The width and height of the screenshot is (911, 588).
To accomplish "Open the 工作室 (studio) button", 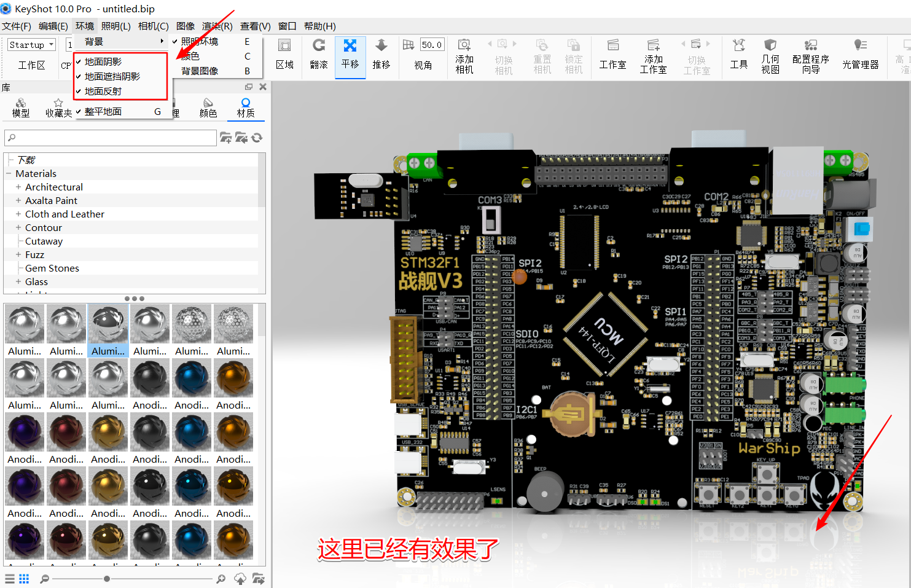I will 612,54.
